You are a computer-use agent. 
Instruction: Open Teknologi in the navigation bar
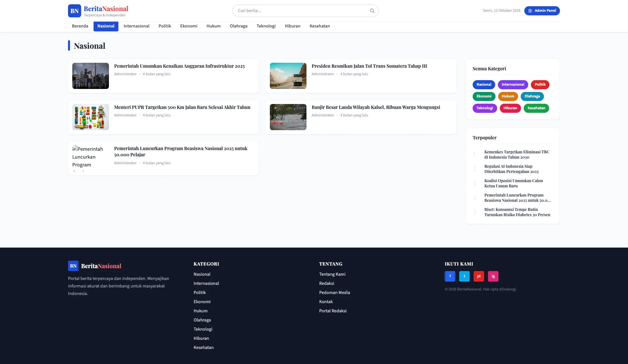point(266,26)
